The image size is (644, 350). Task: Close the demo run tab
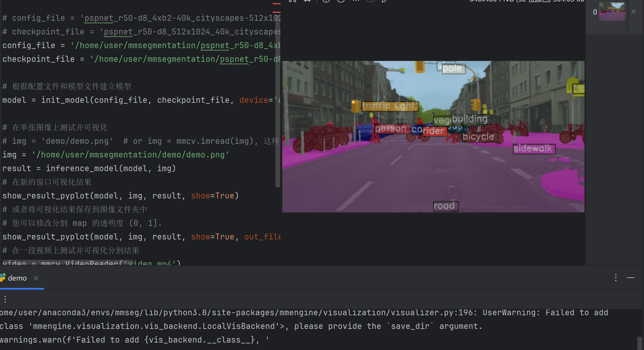click(36, 278)
